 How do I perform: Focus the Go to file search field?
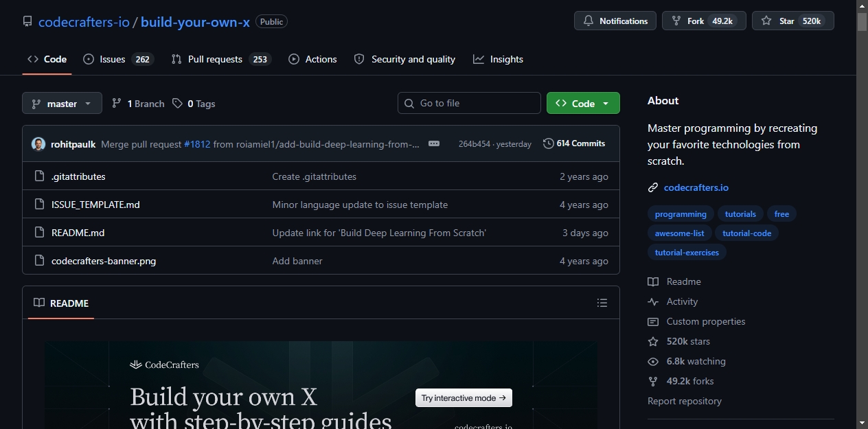coord(469,103)
